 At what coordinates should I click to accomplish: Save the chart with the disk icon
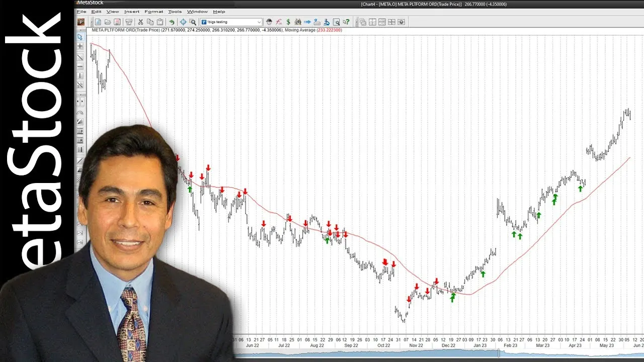tap(117, 22)
